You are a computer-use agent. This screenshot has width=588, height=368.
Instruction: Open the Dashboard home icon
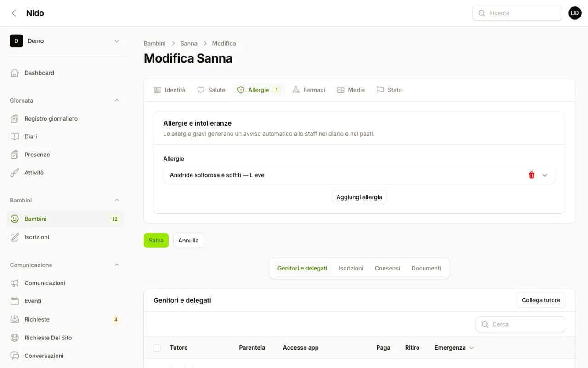point(15,73)
